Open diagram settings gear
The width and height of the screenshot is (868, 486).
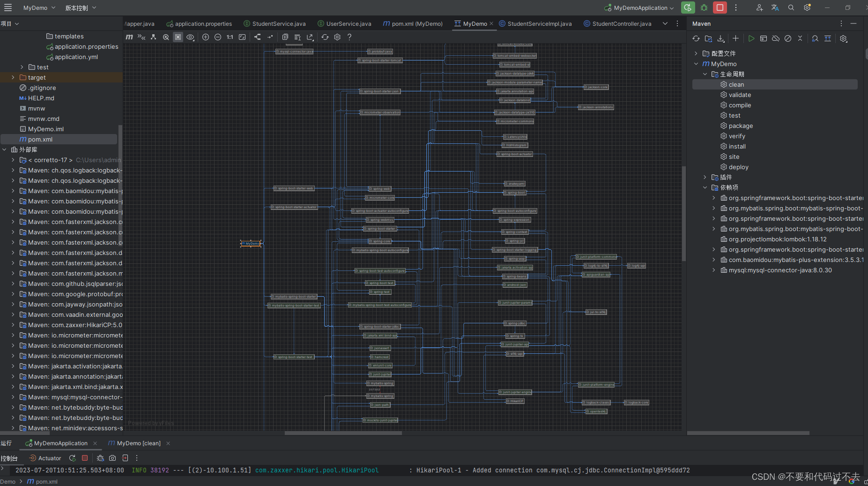click(x=337, y=37)
